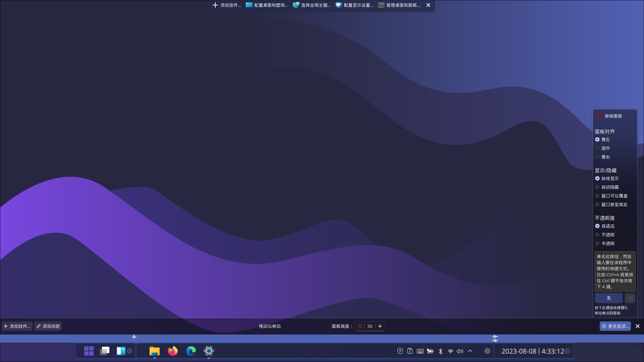Click the virtual desktop pager icon

point(105,351)
